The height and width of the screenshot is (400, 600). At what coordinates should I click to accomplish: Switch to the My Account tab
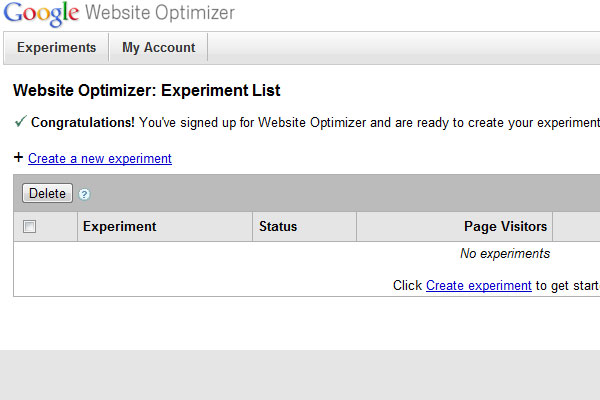coord(158,47)
